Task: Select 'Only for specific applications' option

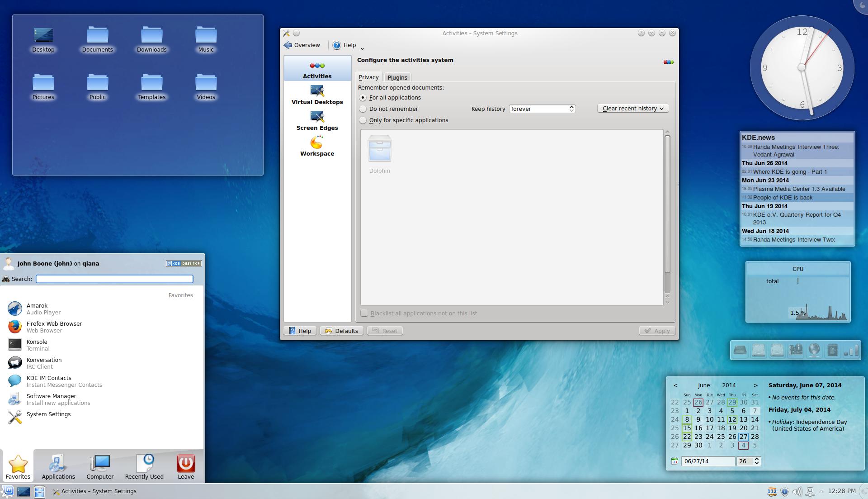Action: pos(404,120)
